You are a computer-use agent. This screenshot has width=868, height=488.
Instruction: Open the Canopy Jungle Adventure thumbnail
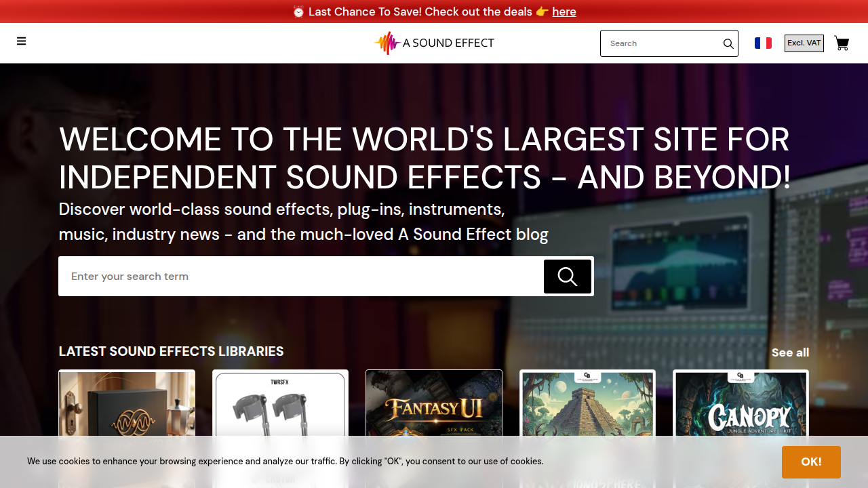point(741,404)
